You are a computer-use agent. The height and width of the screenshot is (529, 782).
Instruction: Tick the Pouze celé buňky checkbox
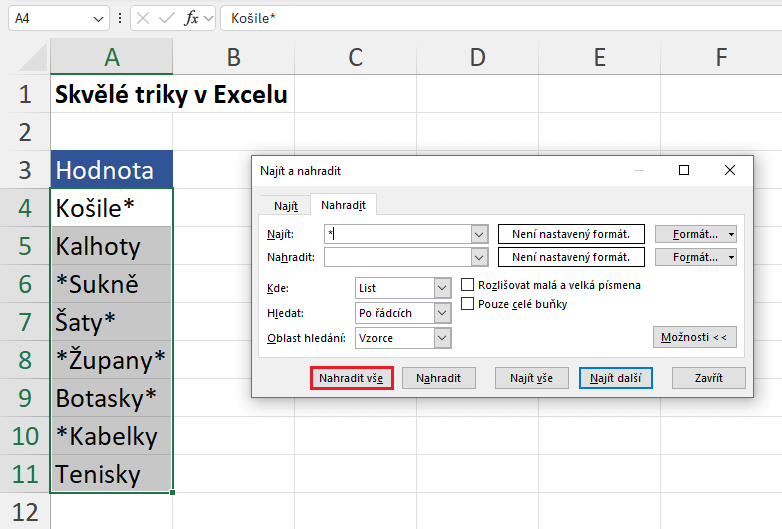pos(468,304)
